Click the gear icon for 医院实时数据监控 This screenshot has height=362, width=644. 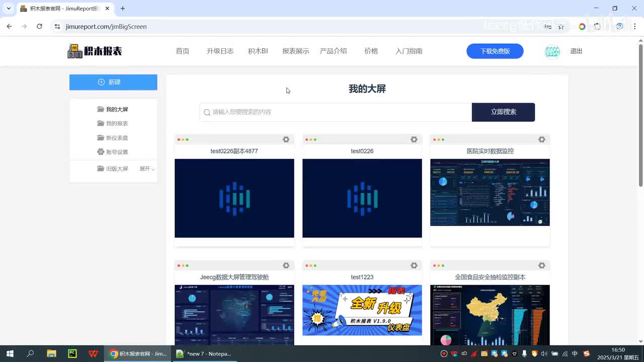click(x=541, y=139)
